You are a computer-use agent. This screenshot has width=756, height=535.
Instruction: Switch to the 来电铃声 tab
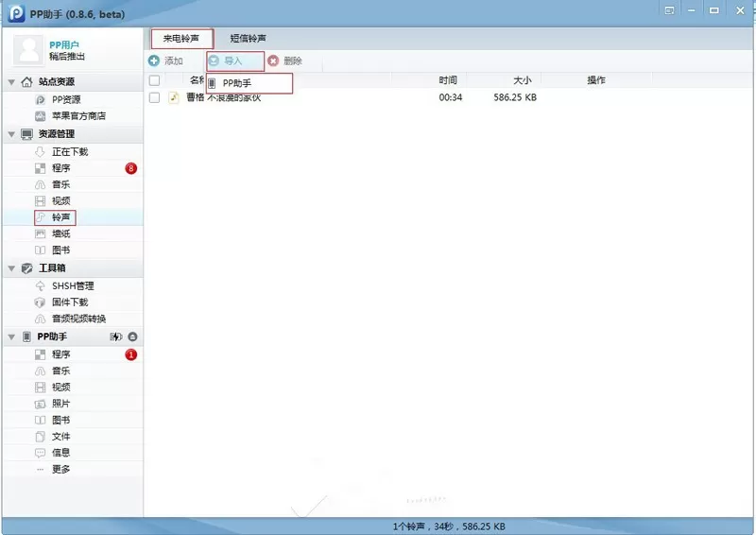[x=182, y=39]
